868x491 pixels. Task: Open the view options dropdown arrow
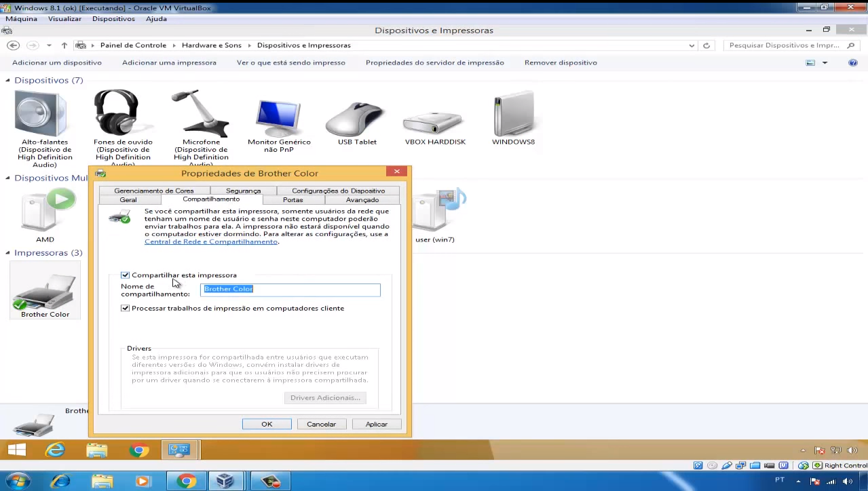pyautogui.click(x=825, y=62)
